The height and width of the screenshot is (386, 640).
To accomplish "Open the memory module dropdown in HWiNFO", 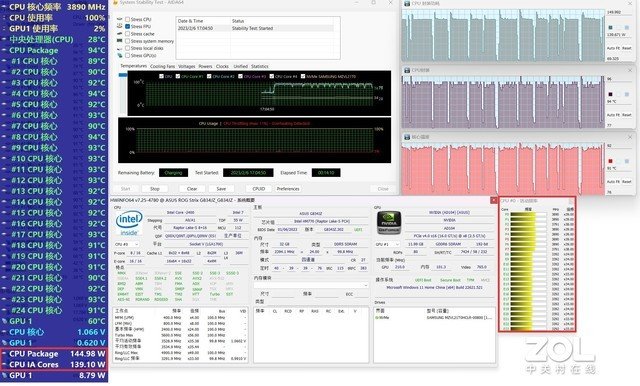I will [x=311, y=285].
